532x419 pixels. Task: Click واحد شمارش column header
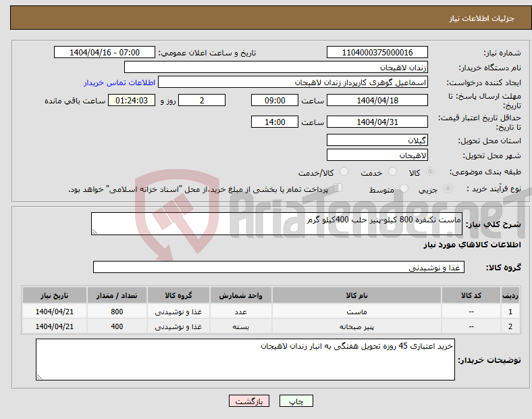click(240, 295)
